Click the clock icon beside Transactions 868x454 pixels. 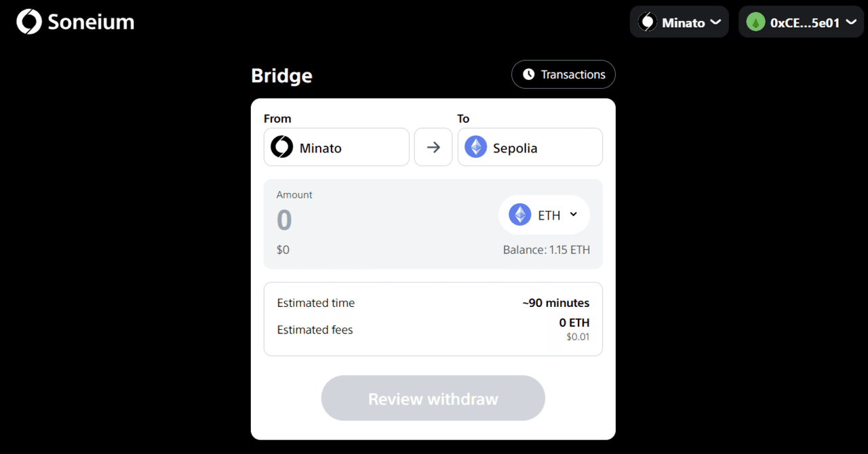click(x=528, y=75)
